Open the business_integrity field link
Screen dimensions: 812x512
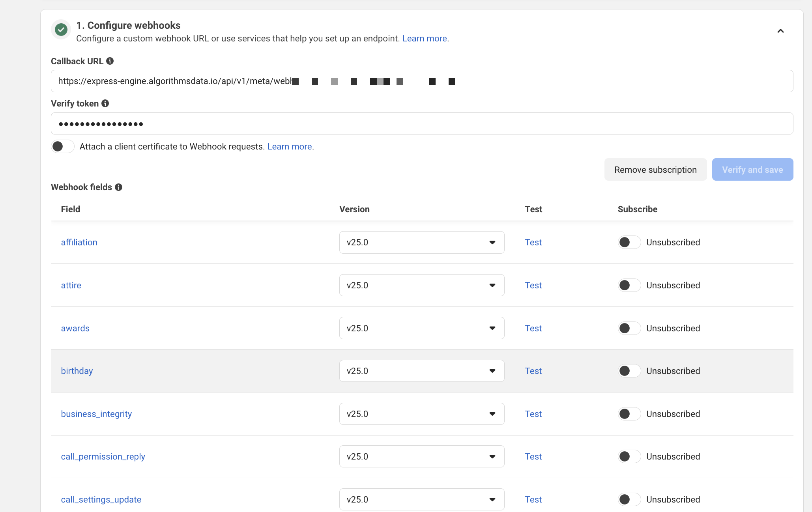tap(96, 414)
